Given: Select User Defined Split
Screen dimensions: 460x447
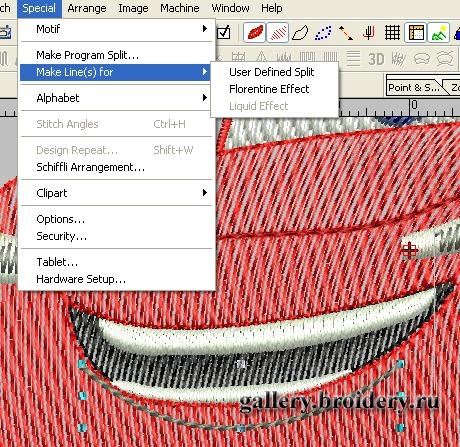Looking at the screenshot, I should pos(272,72).
